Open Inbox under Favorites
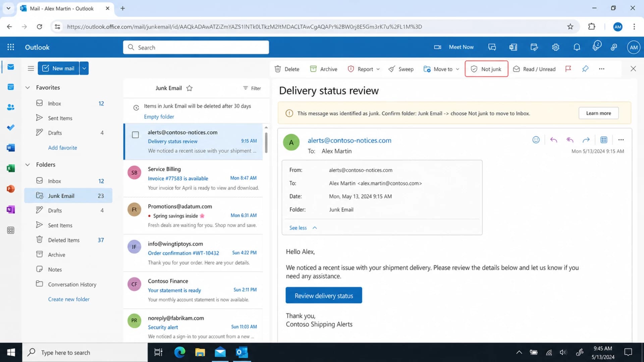Image resolution: width=644 pixels, height=362 pixels. pyautogui.click(x=68, y=104)
